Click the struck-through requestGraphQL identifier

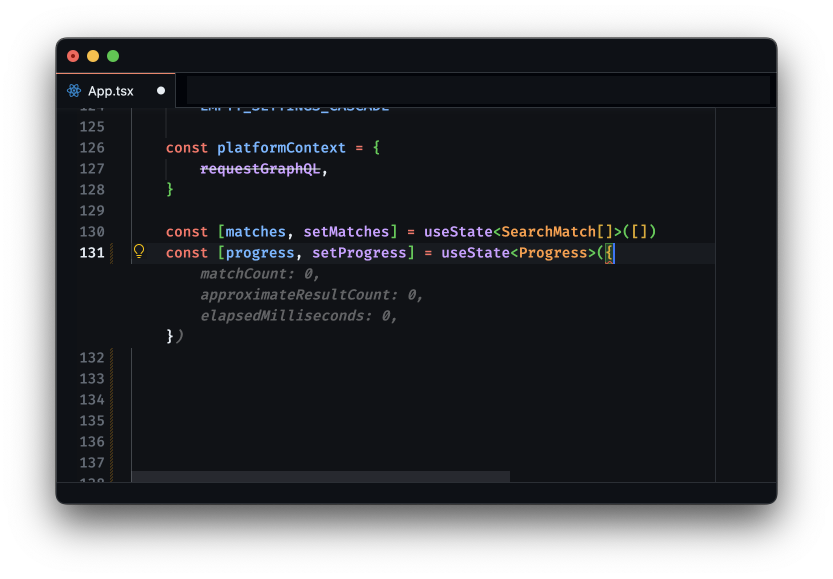tap(260, 169)
